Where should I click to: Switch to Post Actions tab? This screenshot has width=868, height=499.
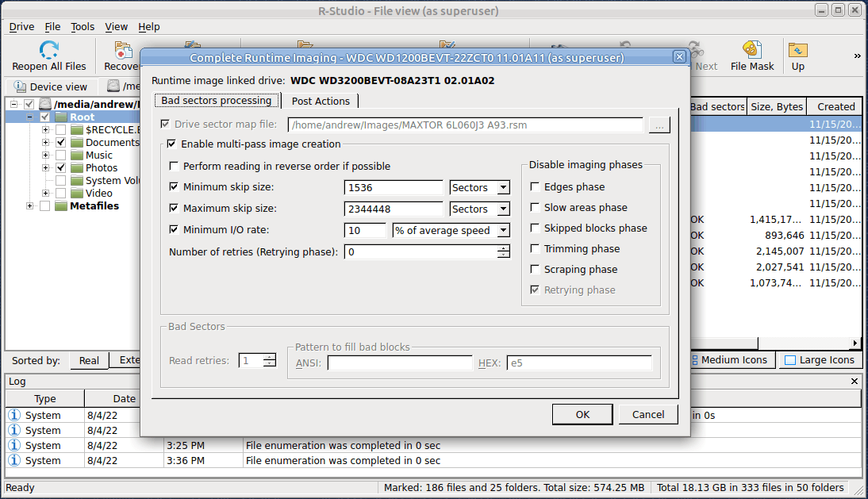click(321, 102)
